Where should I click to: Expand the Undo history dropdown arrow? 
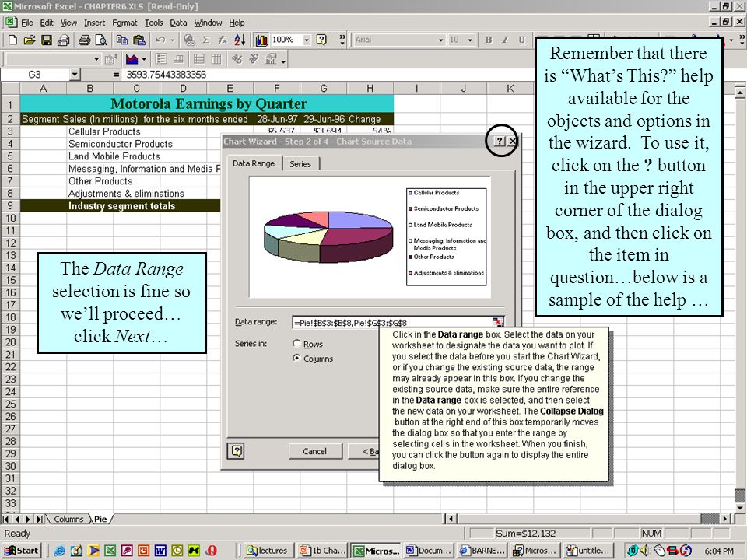tap(173, 40)
